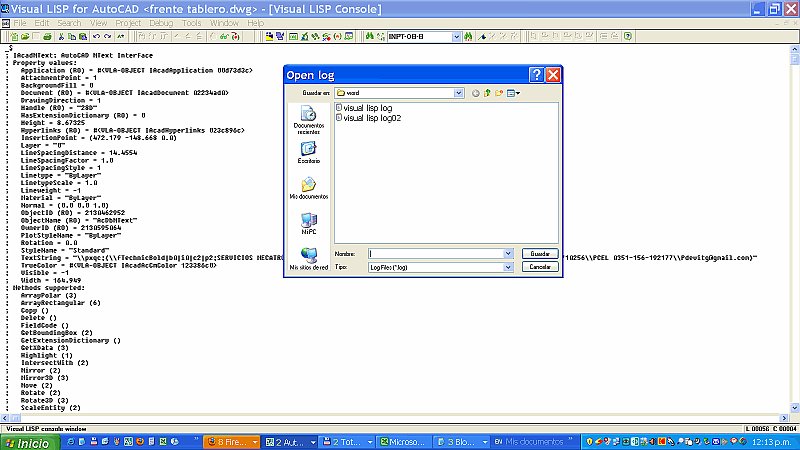Screen dimensions: 800x450
Task: Select Mis documentos in dialog places bar
Action: point(309,188)
